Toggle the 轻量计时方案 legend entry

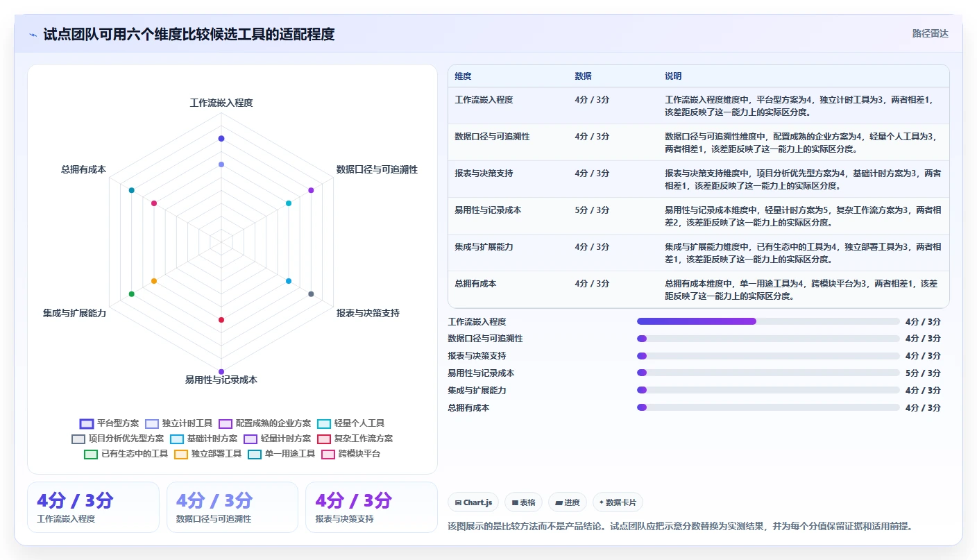coord(277,439)
